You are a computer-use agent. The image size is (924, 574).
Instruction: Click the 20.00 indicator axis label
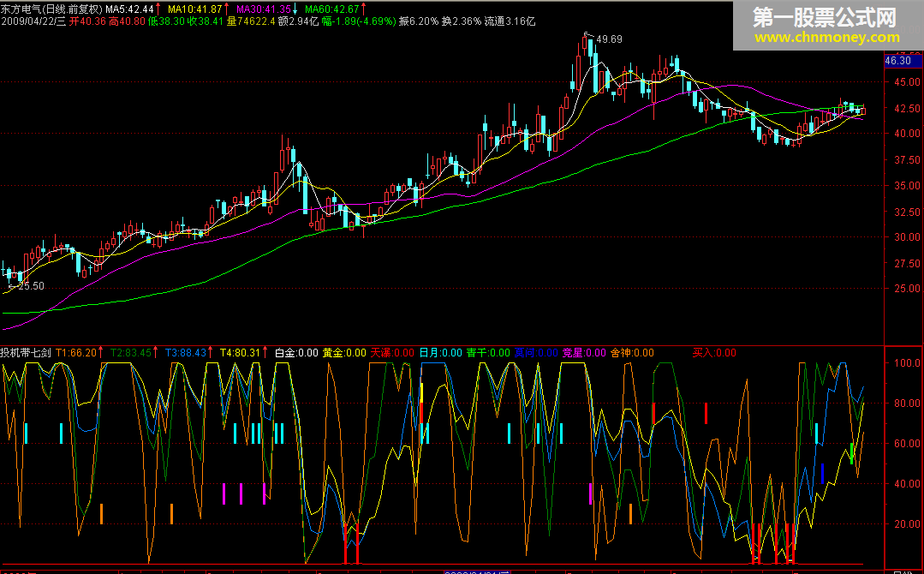coord(908,524)
